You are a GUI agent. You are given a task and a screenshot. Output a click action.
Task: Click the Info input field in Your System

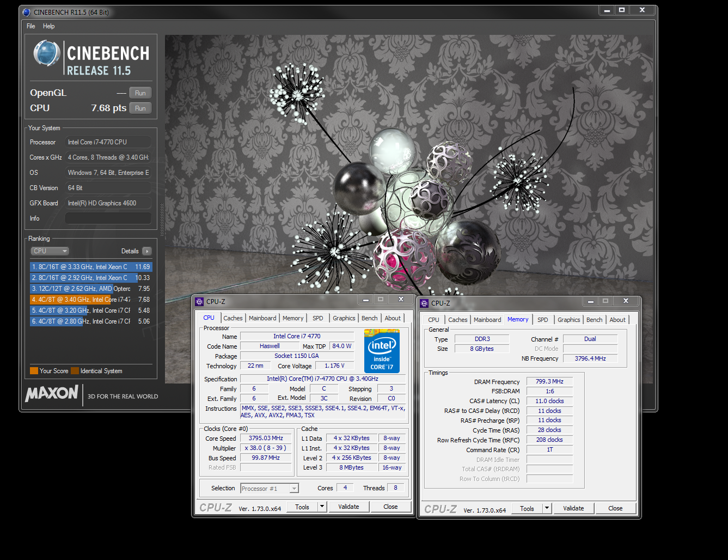(108, 218)
